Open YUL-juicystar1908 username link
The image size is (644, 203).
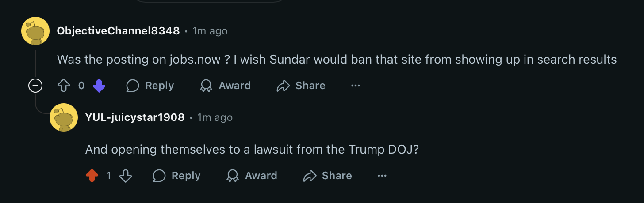[135, 117]
